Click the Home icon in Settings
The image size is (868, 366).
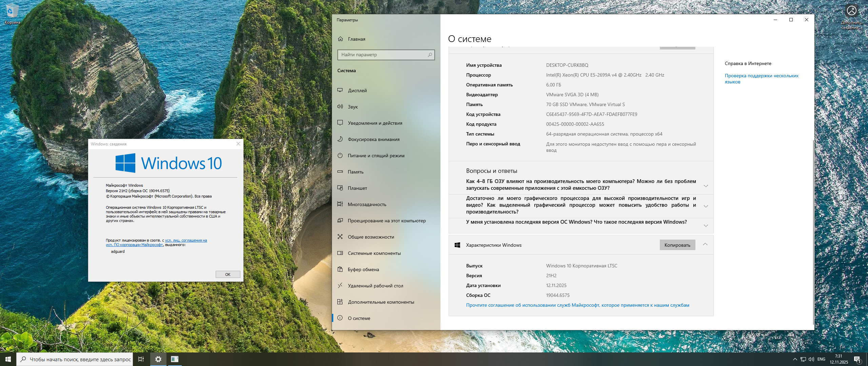340,39
